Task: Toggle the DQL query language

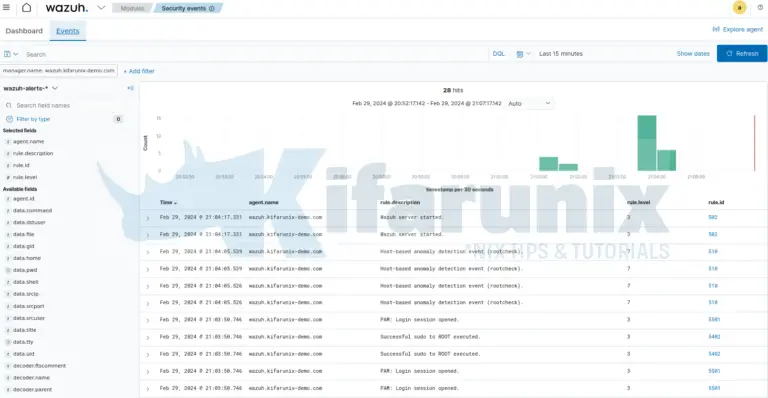Action: 499,54
